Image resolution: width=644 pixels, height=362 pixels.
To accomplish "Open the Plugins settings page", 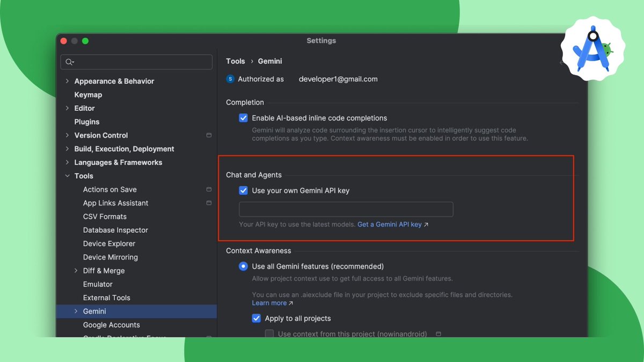I will point(87,122).
